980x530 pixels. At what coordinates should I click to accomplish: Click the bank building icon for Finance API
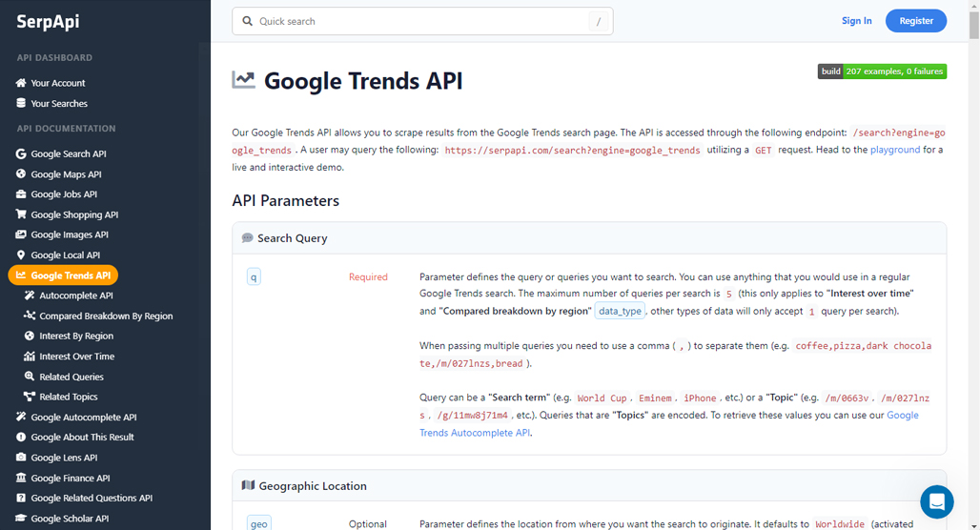coord(21,478)
